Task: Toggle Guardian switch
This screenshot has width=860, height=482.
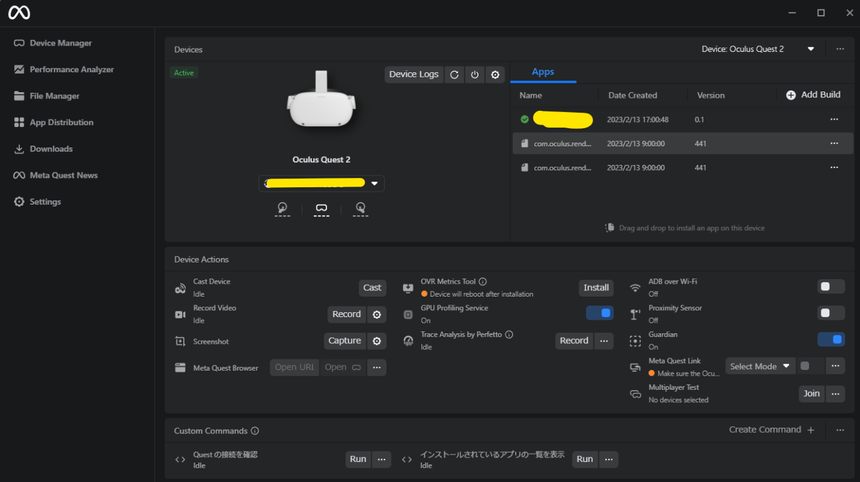Action: [x=830, y=339]
